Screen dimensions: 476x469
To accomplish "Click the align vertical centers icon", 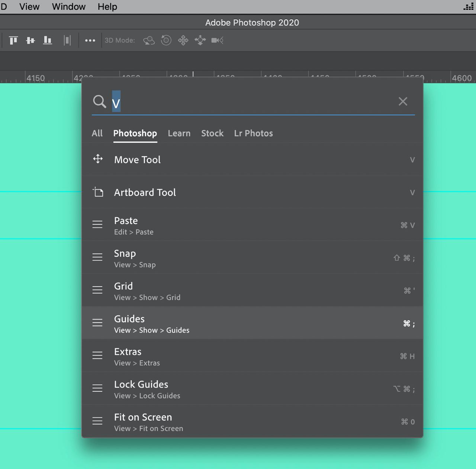I will click(x=30, y=40).
